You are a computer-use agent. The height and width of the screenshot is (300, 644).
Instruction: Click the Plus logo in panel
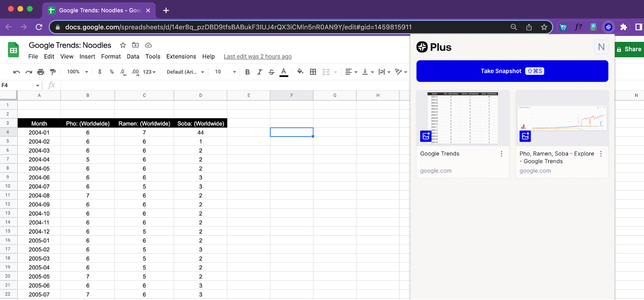[434, 47]
